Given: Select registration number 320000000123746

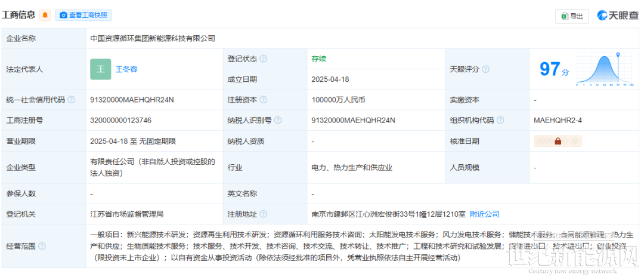Looking at the screenshot, I should tap(120, 121).
